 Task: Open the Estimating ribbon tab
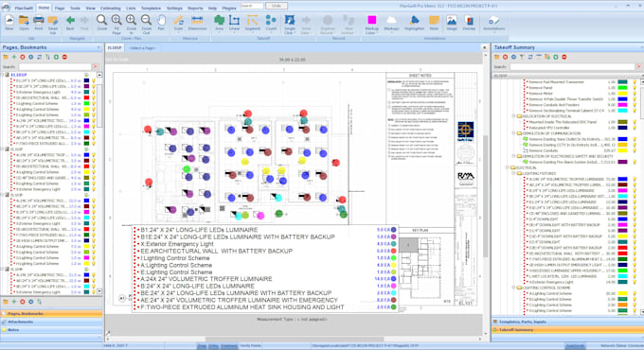pos(111,9)
